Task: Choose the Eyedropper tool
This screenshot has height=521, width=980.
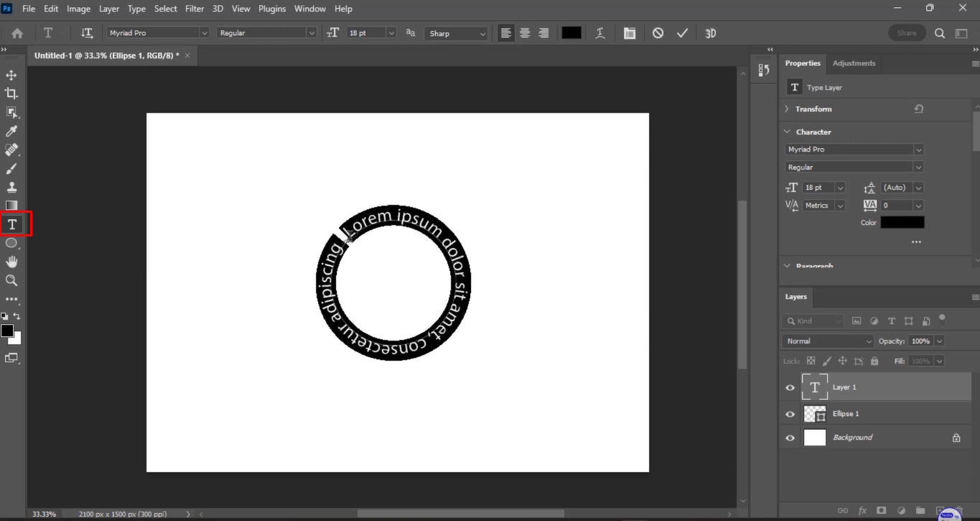Action: [x=10, y=130]
